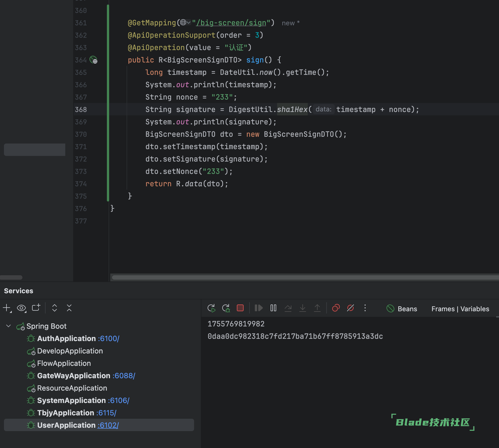Image resolution: width=499 pixels, height=448 pixels.
Task: Click the editor horizontal scrollbar
Action: point(305,277)
